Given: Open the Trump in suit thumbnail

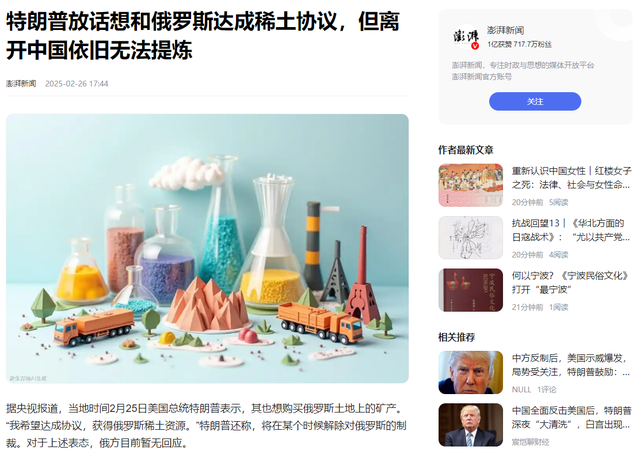Looking at the screenshot, I should 471,425.
